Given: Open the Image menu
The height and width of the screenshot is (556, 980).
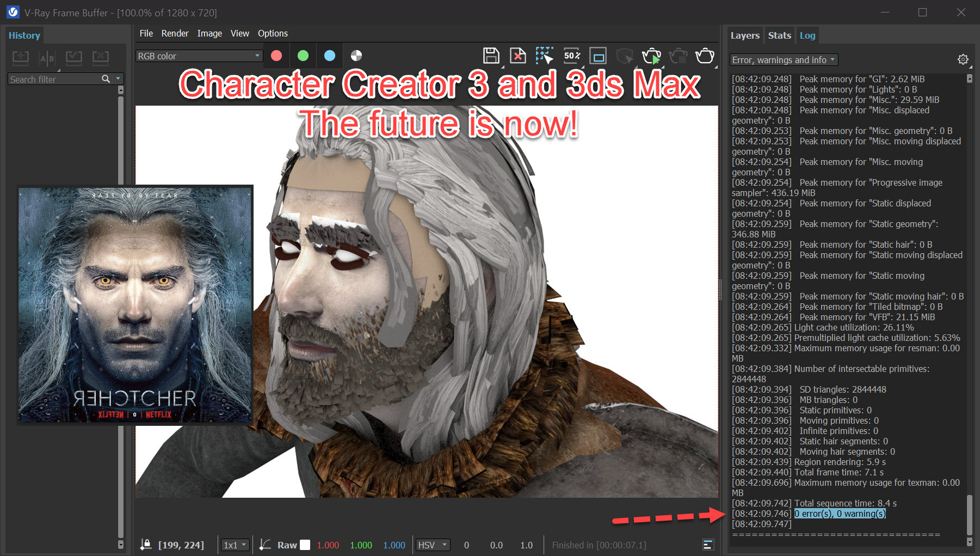Looking at the screenshot, I should [x=209, y=33].
